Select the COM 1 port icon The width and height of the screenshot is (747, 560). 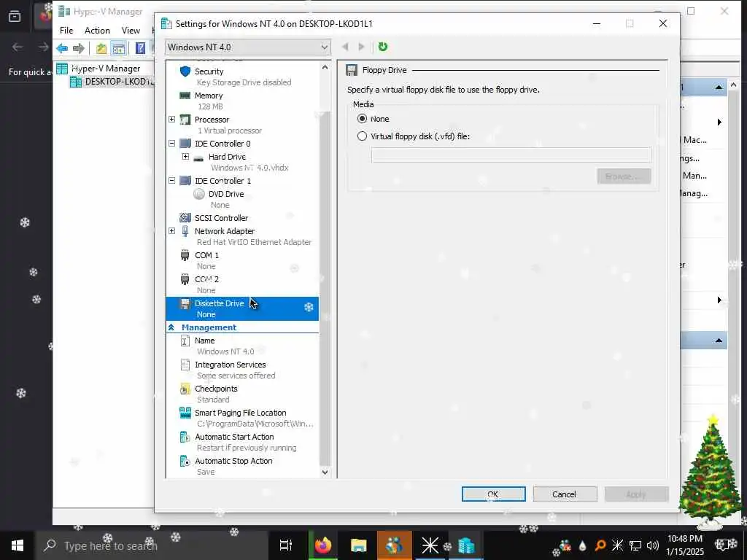click(185, 255)
